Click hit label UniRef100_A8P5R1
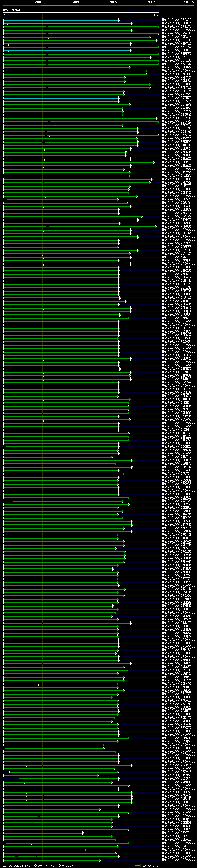The image size is (197, 868). click(177, 542)
